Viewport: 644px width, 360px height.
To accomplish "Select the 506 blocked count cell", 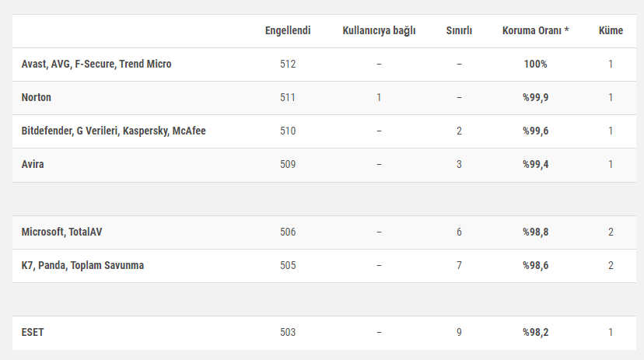I will coord(288,232).
